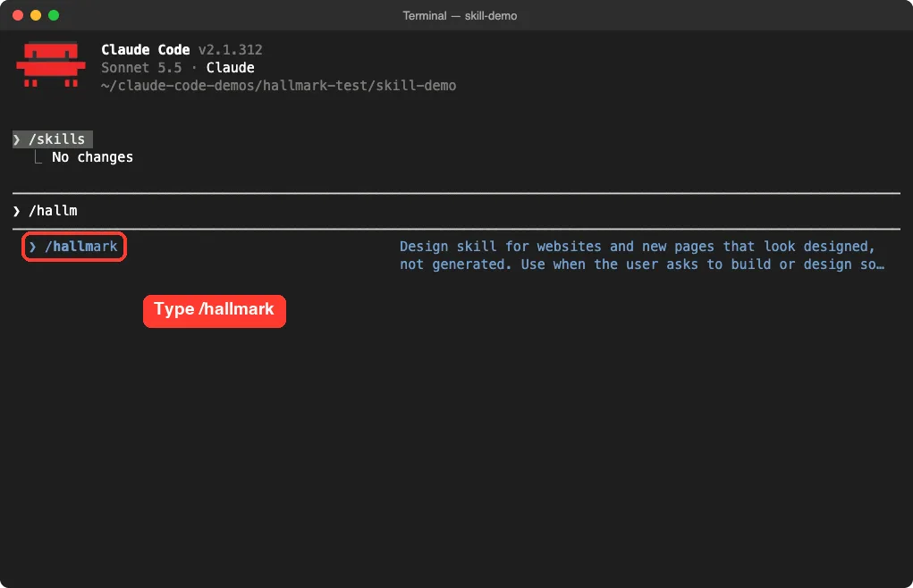Select the /hallmark skill suggestion
Image resolution: width=913 pixels, height=588 pixels.
(x=74, y=247)
